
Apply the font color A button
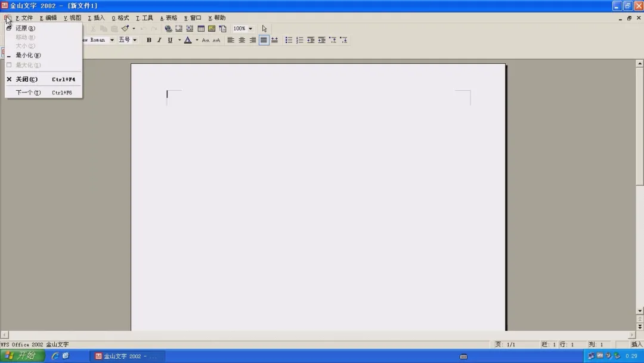pyautogui.click(x=188, y=40)
